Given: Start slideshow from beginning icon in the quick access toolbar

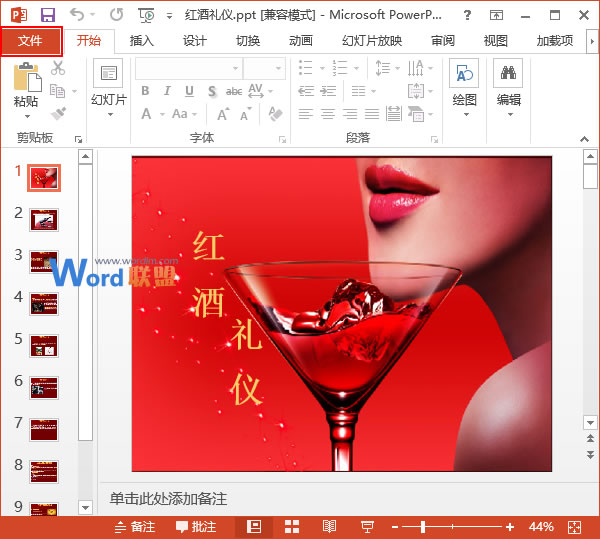Looking at the screenshot, I should pos(146,15).
